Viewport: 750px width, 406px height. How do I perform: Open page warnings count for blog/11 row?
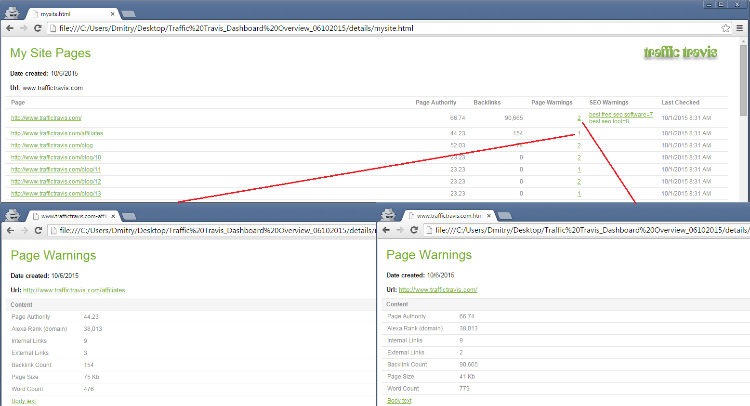tap(579, 169)
